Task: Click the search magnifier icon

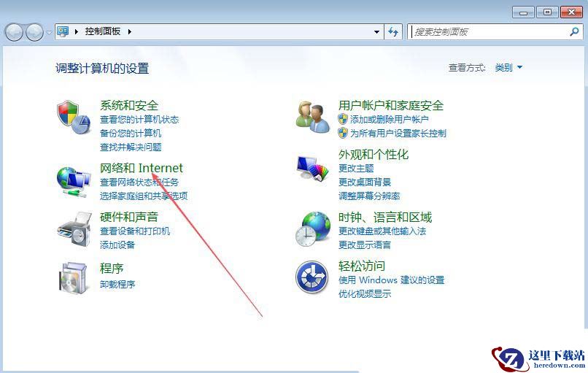Action: tap(574, 31)
